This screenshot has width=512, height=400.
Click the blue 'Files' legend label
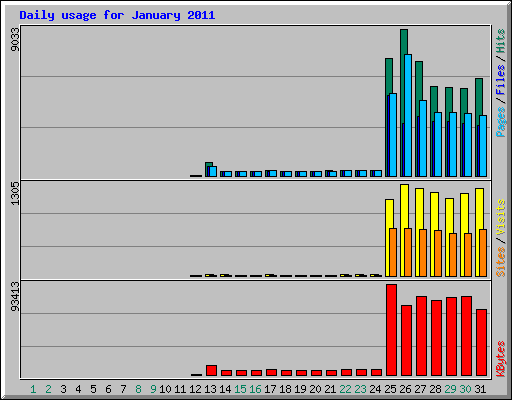pos(500,80)
